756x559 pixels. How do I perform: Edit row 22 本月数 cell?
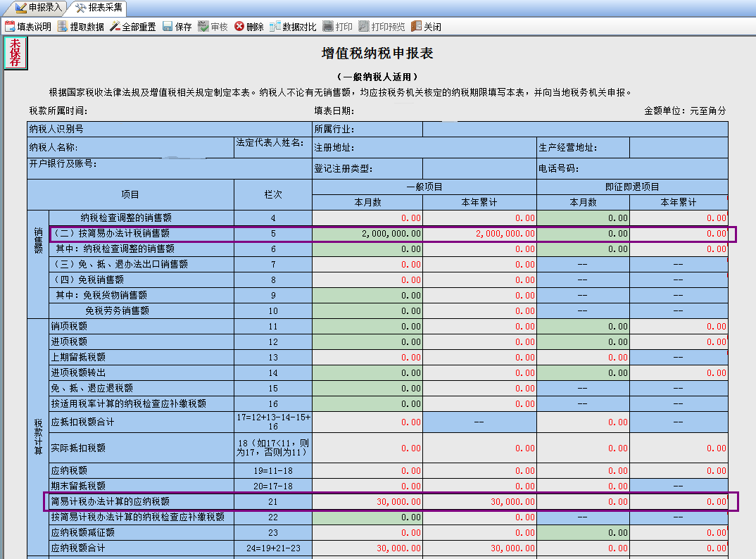click(367, 517)
